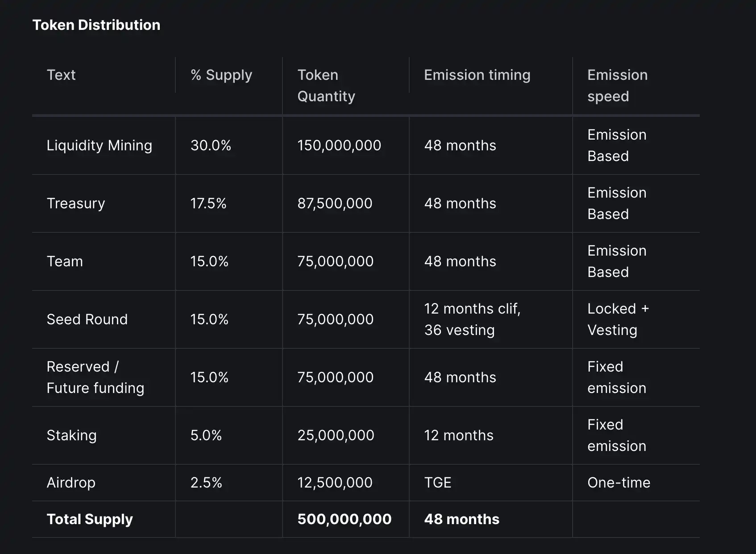Click the 150,000,000 token quantity cell

coord(339,145)
